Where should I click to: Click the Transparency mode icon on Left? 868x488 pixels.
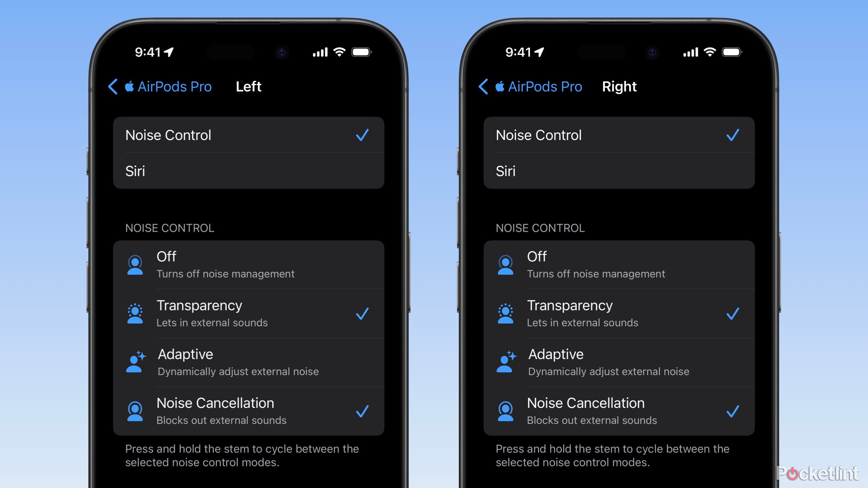point(134,312)
